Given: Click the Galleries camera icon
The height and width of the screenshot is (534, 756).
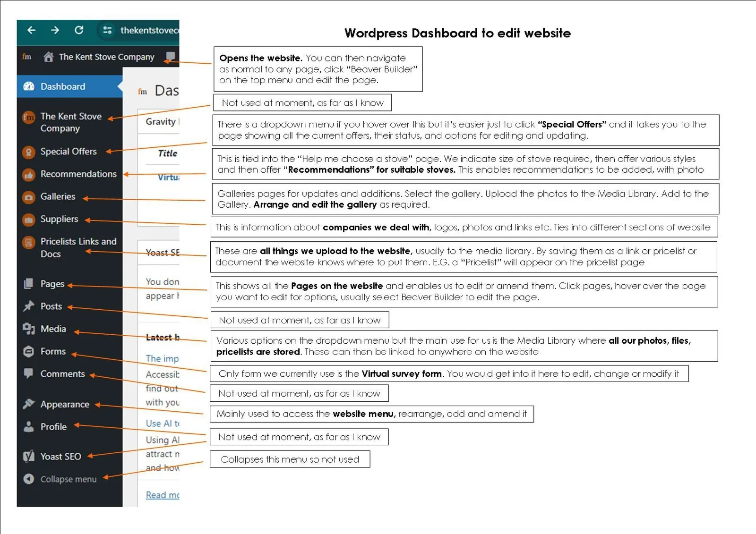Looking at the screenshot, I should 29,197.
